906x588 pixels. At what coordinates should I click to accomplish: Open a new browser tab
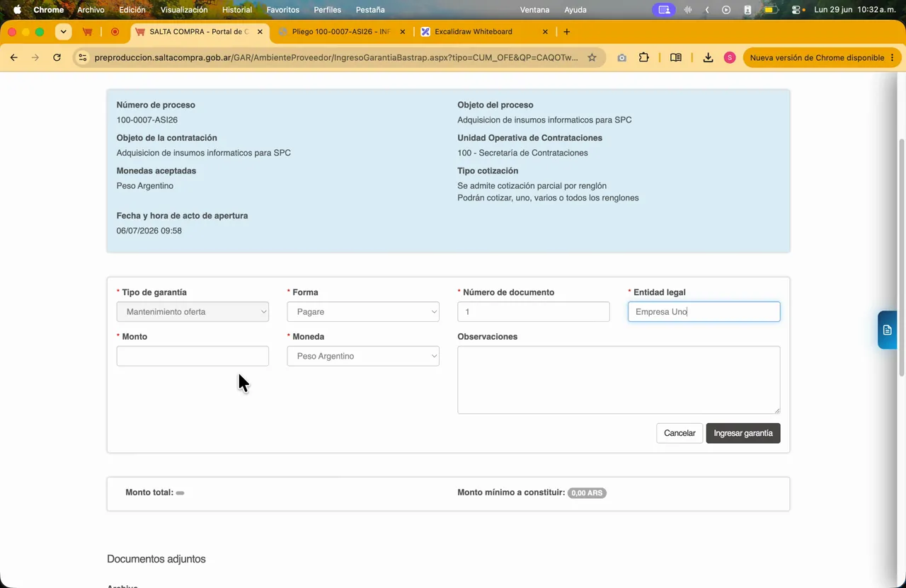pyautogui.click(x=567, y=32)
